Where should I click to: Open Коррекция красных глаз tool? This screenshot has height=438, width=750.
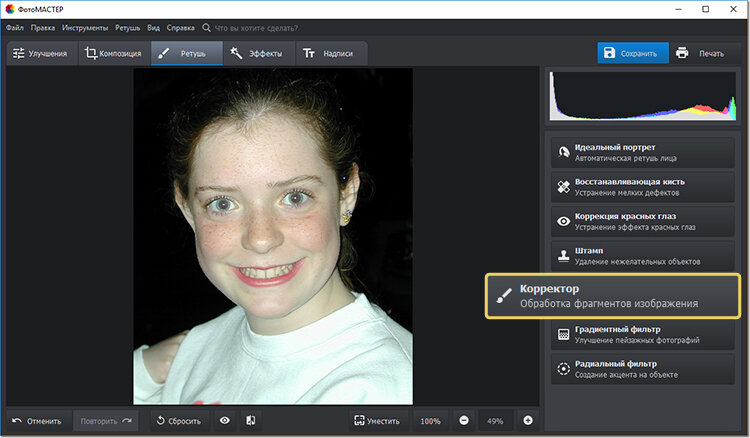point(642,221)
